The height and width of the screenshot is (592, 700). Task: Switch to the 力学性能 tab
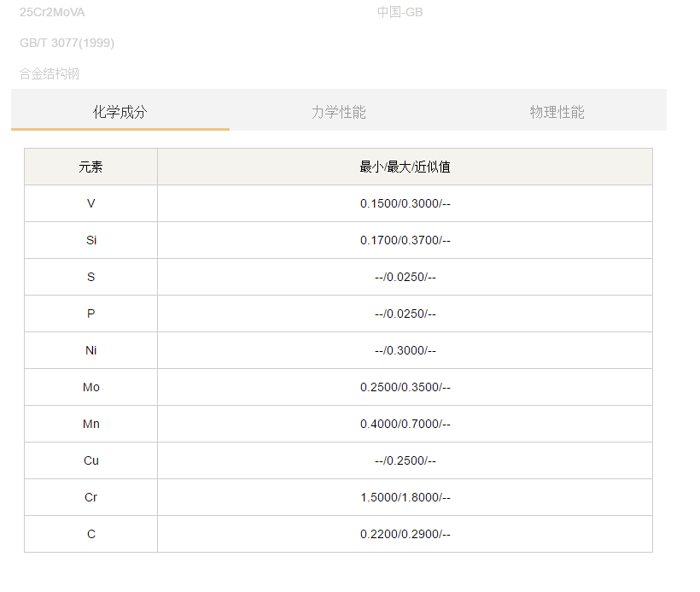338,112
